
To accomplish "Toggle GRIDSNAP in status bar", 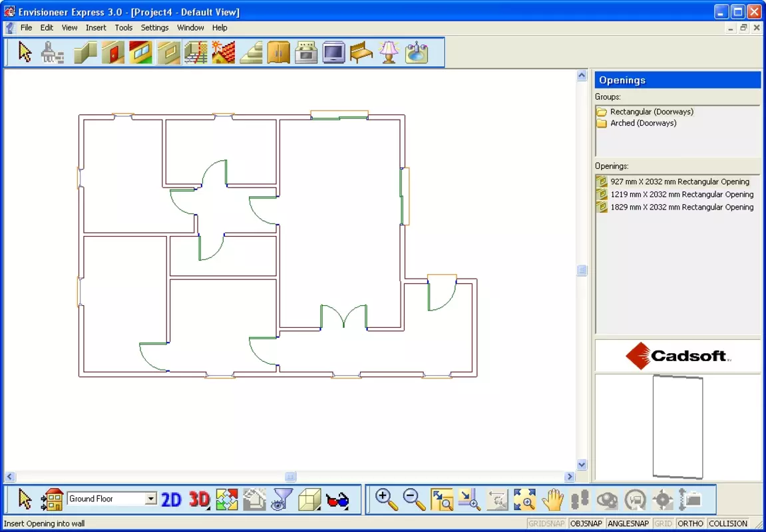I will (x=547, y=524).
